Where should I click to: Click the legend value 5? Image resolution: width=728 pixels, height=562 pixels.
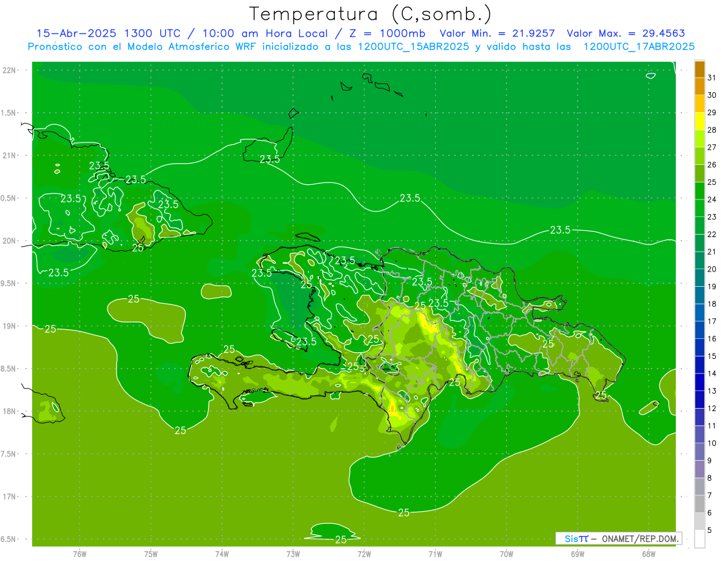(709, 530)
